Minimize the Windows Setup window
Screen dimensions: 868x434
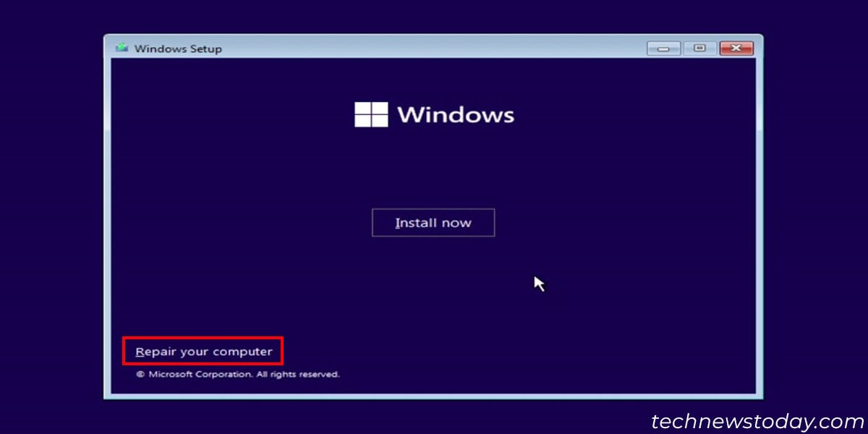pyautogui.click(x=663, y=48)
